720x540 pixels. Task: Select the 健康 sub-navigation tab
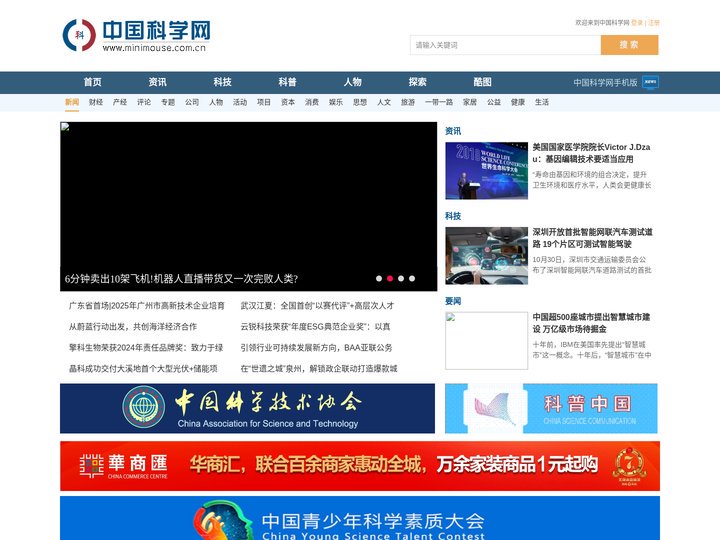click(x=518, y=102)
